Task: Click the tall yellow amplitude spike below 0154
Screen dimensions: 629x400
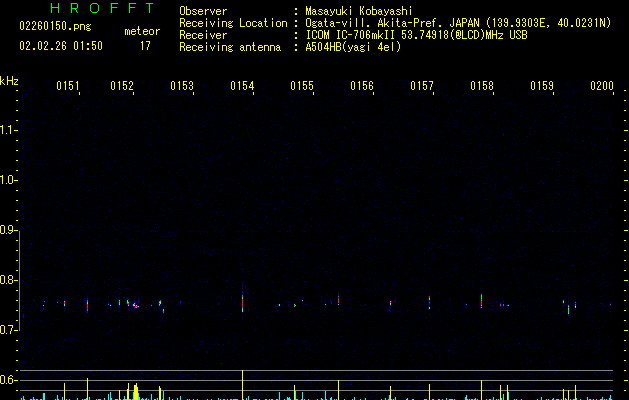Action: point(242,385)
